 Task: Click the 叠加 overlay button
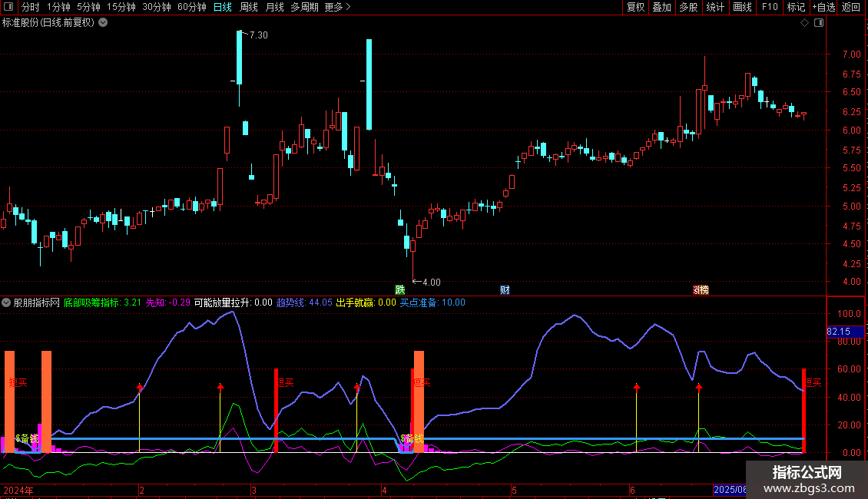662,7
